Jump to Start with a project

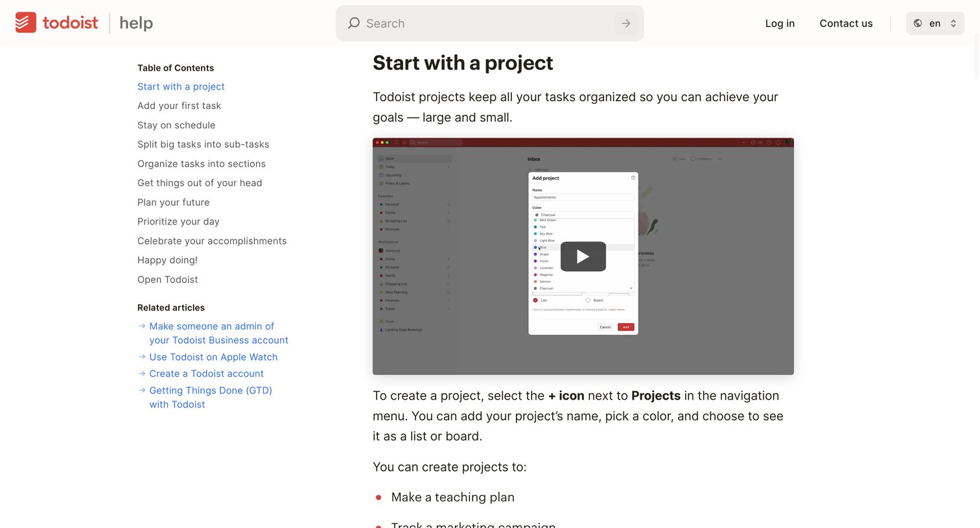tap(181, 86)
